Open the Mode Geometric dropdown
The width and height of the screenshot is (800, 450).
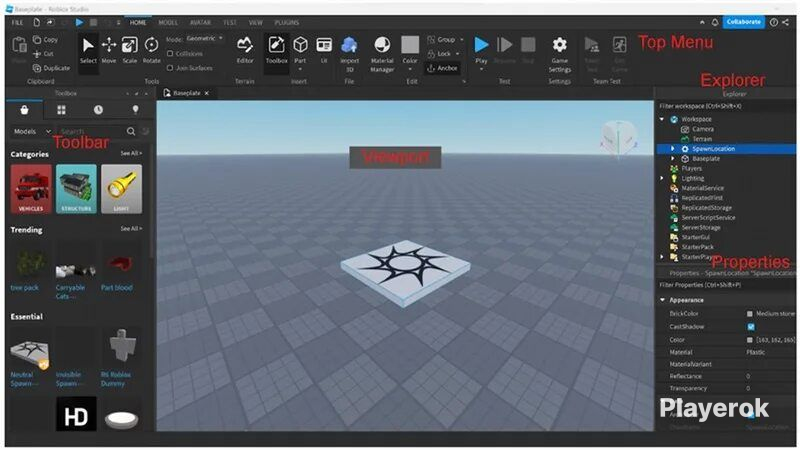tap(204, 39)
